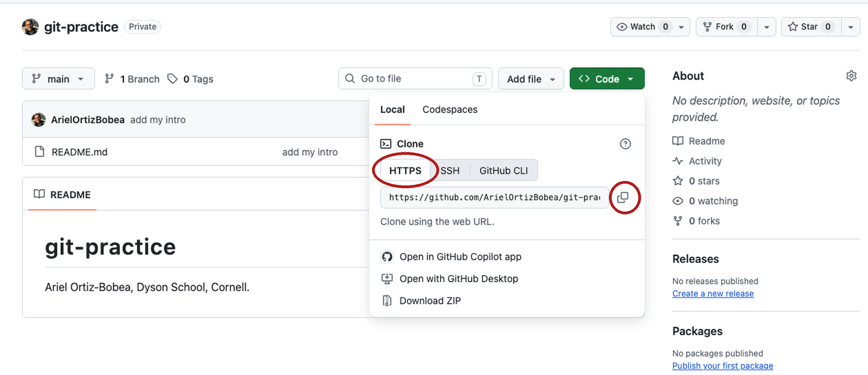
Task: Click the magnifier icon in Go to file
Action: [350, 79]
